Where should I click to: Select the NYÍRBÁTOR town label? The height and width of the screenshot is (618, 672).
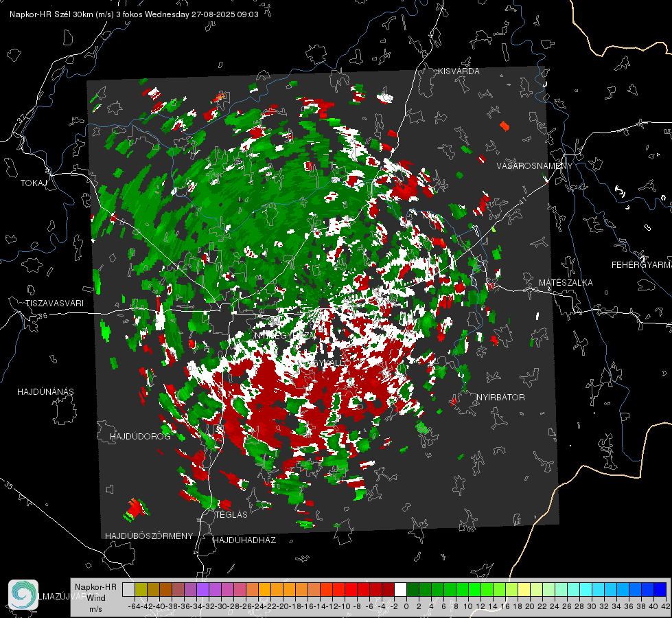tap(500, 398)
